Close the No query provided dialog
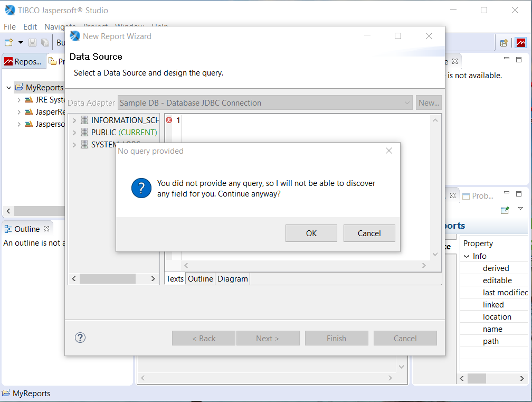The height and width of the screenshot is (402, 532). (389, 151)
